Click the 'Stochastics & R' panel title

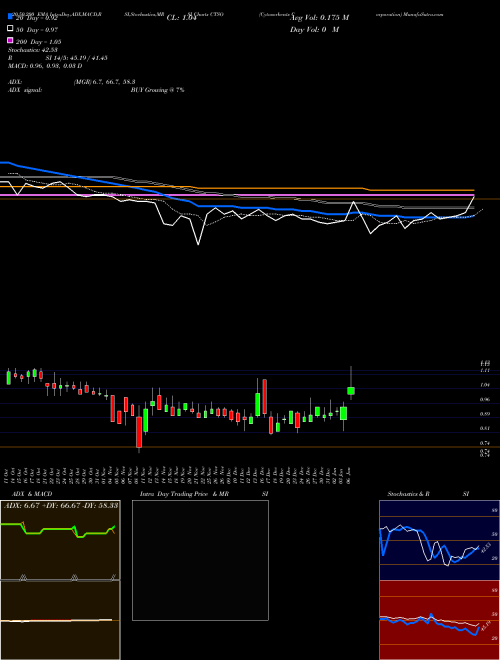coord(409,494)
